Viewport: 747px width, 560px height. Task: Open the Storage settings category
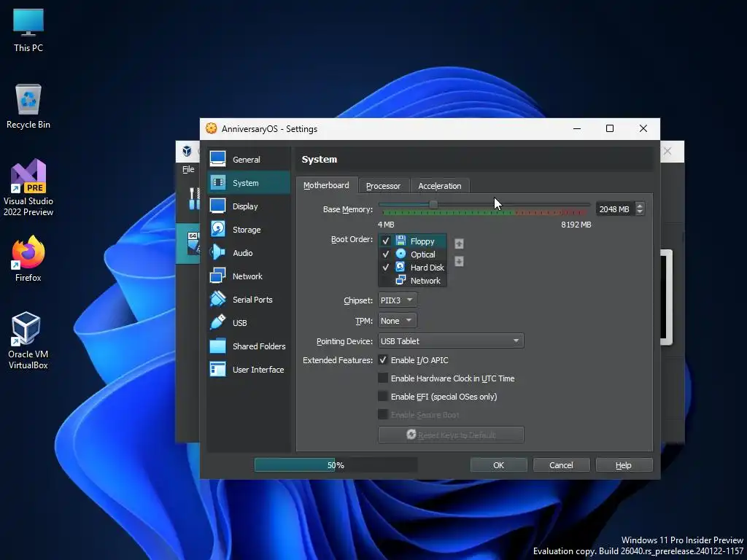[x=248, y=230]
